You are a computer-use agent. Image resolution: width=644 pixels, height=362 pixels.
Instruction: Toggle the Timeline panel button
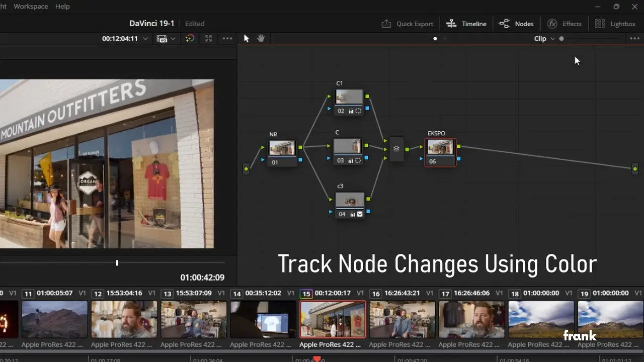click(466, 24)
